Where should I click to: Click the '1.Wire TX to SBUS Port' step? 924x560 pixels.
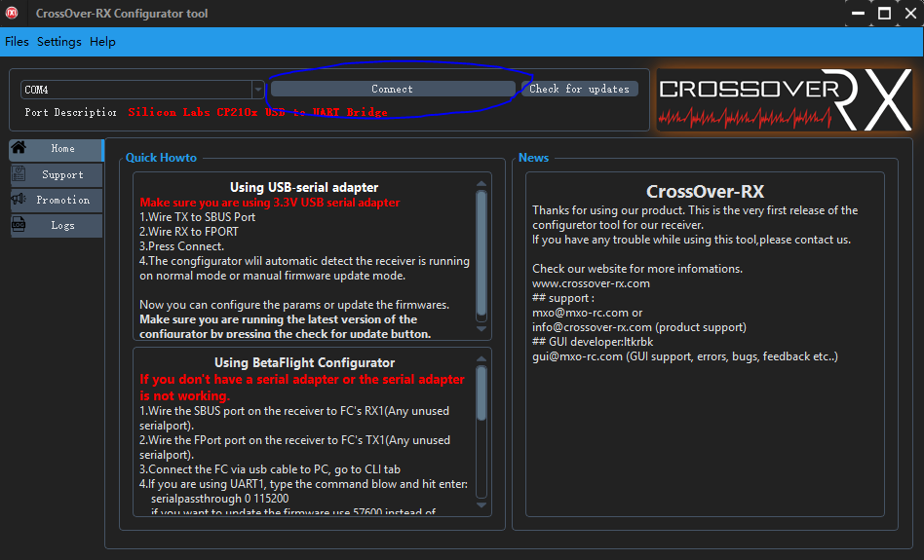(x=198, y=217)
